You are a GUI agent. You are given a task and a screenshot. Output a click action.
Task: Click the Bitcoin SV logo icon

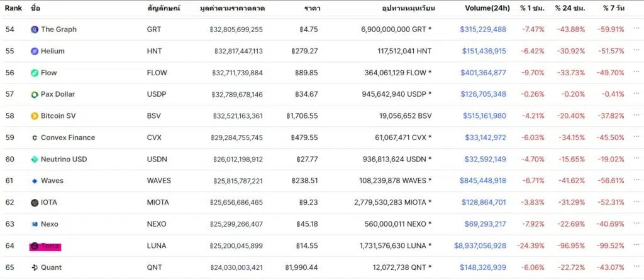click(35, 116)
